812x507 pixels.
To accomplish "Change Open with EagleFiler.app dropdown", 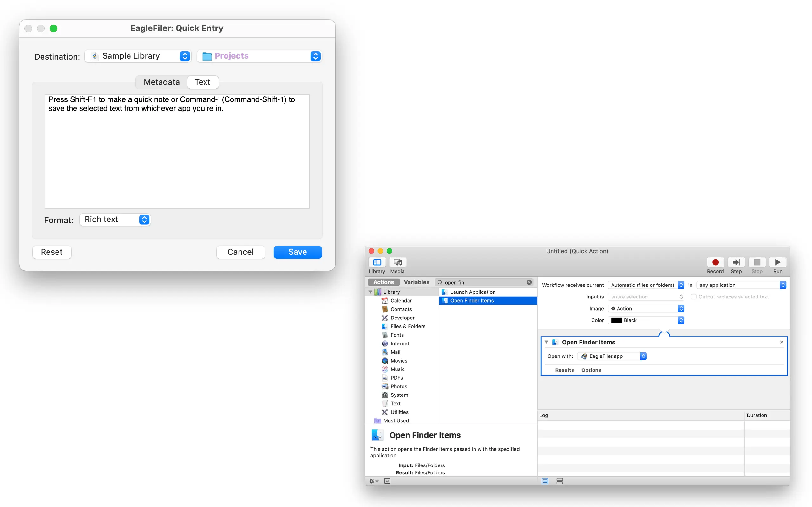I will [612, 356].
